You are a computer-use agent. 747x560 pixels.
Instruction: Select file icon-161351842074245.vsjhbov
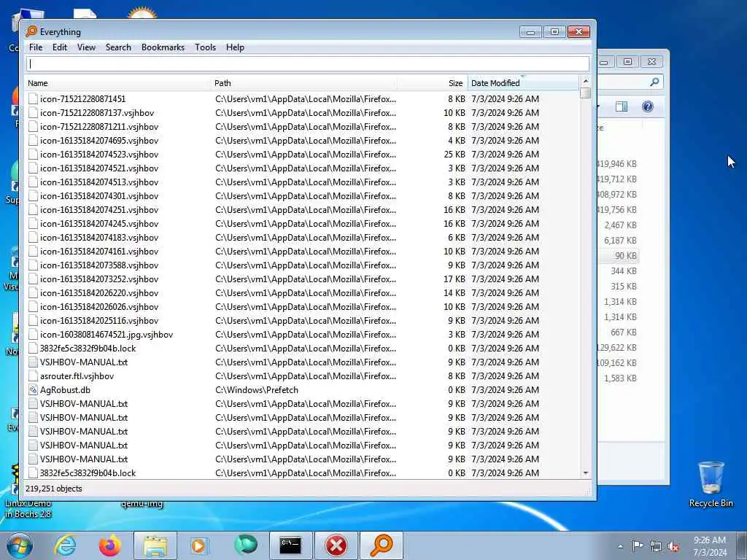click(x=99, y=223)
